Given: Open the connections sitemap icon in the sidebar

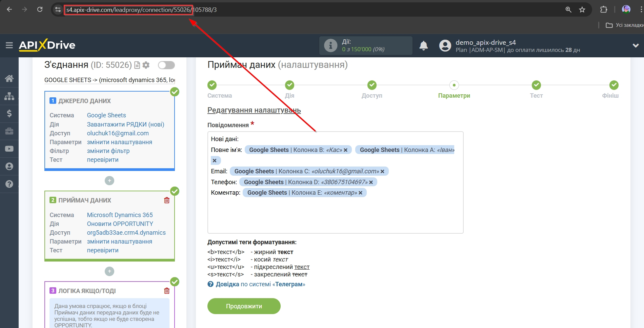Looking at the screenshot, I should pyautogui.click(x=9, y=96).
